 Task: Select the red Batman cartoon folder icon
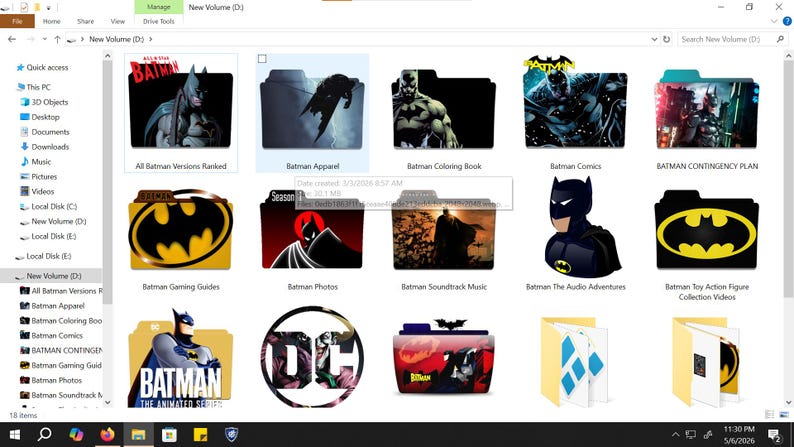click(444, 356)
